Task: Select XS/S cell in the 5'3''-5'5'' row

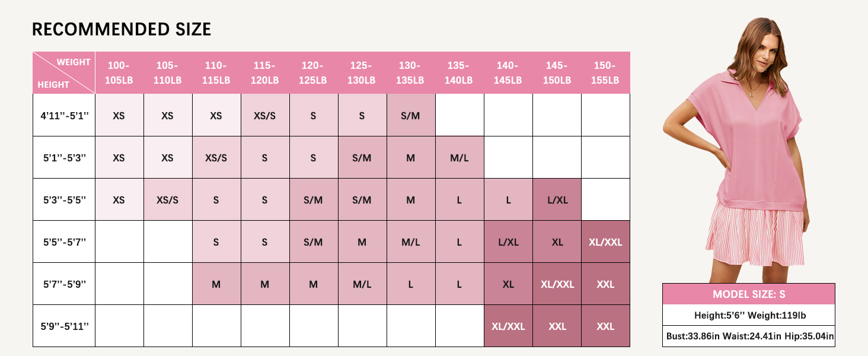Action: point(168,199)
